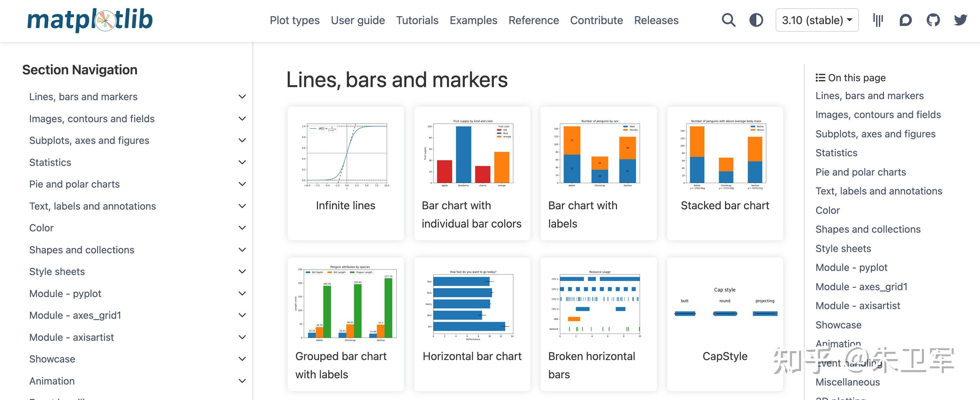This screenshot has height=400, width=980.
Task: Open the Broken horizontal bars example card
Action: 598,304
